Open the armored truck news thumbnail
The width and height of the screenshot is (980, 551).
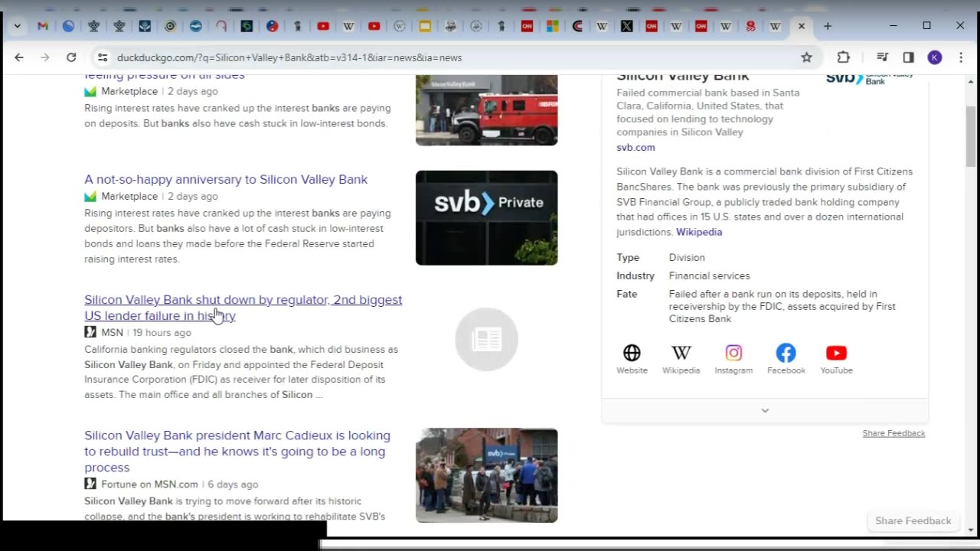[x=487, y=110]
